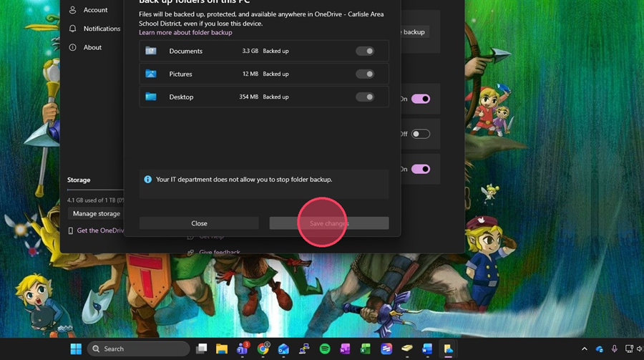Toggle the Documents folder backup switch
The width and height of the screenshot is (644, 360).
click(x=365, y=51)
